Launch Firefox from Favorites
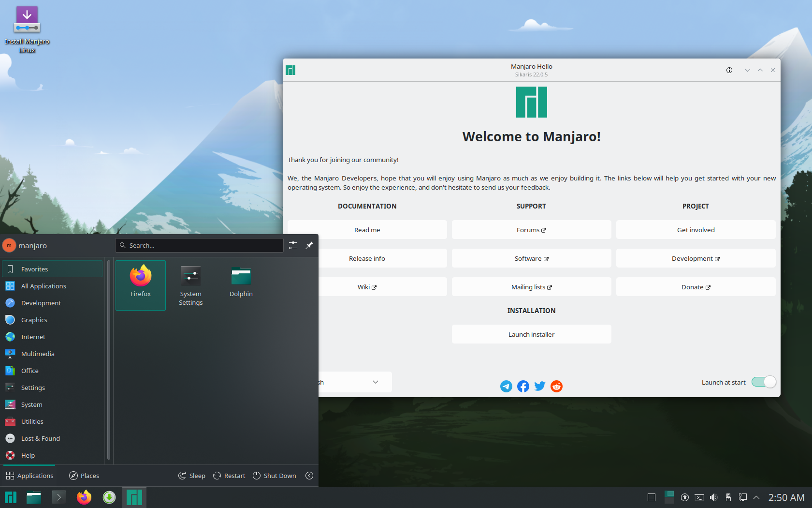Image resolution: width=812 pixels, height=508 pixels. [x=141, y=285]
